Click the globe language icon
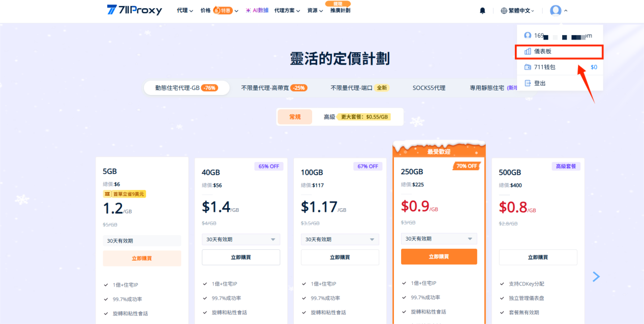Image resolution: width=644 pixels, height=324 pixels. tap(504, 11)
